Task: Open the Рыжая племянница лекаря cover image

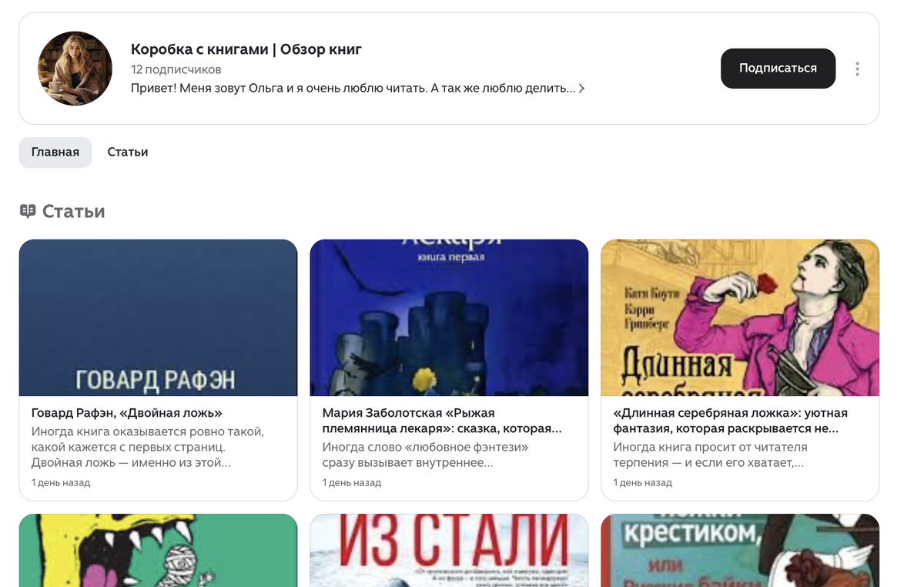Action: pyautogui.click(x=449, y=317)
